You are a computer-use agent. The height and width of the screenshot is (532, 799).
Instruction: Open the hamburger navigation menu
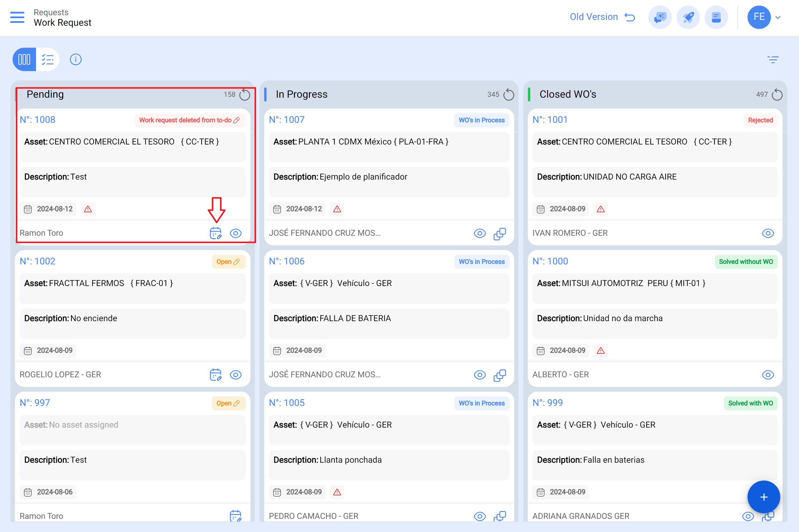tap(17, 17)
